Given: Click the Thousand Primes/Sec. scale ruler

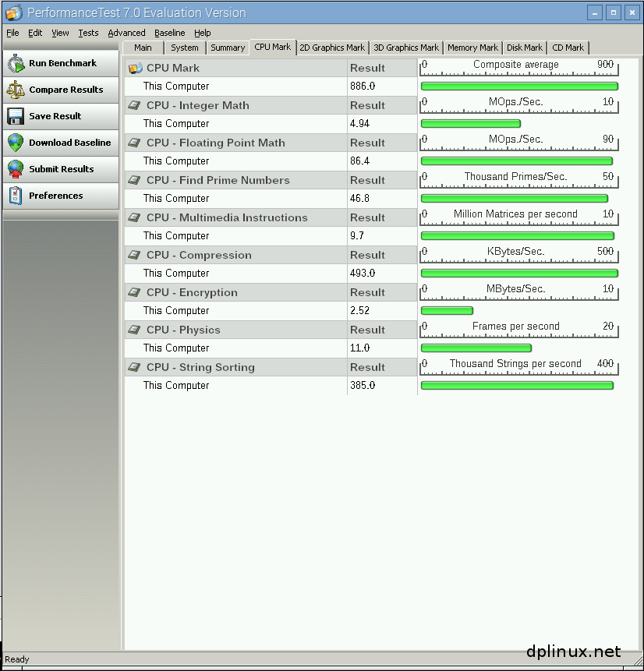Looking at the screenshot, I should point(519,180).
